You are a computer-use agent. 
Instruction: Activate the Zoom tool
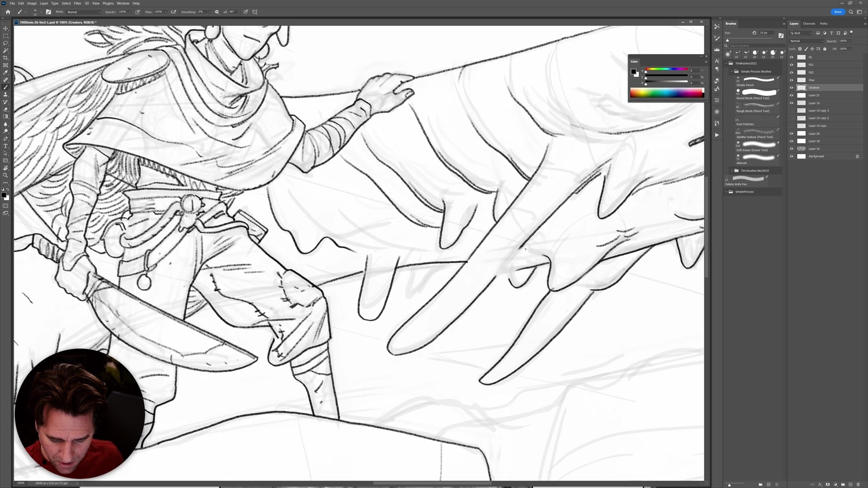pyautogui.click(x=5, y=175)
